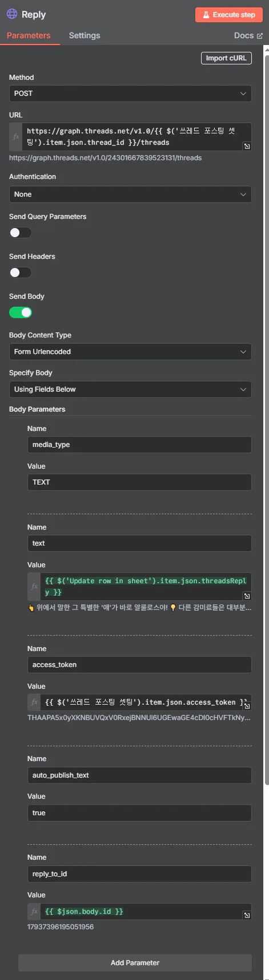Image resolution: width=269 pixels, height=980 pixels.
Task: Enable Send Query Parameters toggle
Action: tap(20, 233)
